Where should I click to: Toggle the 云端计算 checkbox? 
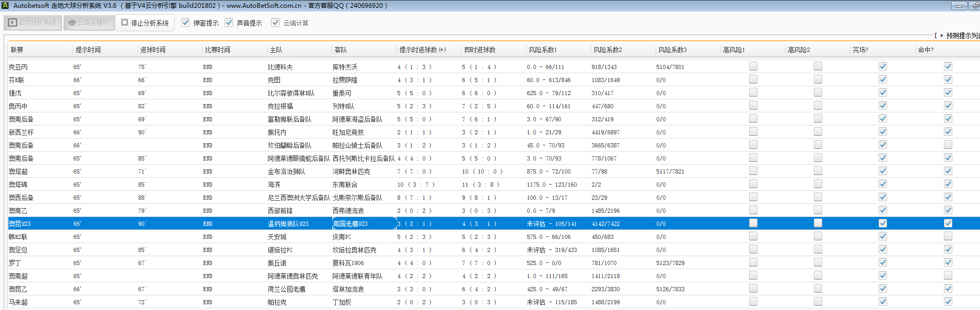[275, 22]
